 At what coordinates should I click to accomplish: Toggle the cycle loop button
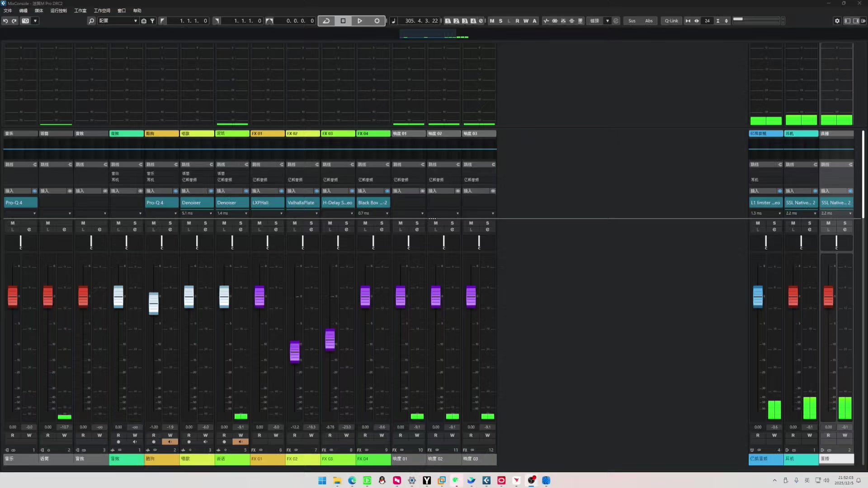326,21
